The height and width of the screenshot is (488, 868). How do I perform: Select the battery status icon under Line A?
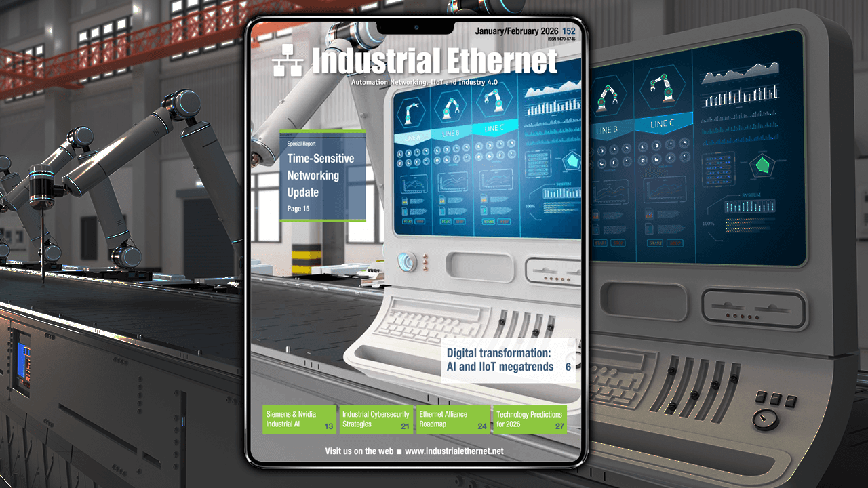point(404,200)
